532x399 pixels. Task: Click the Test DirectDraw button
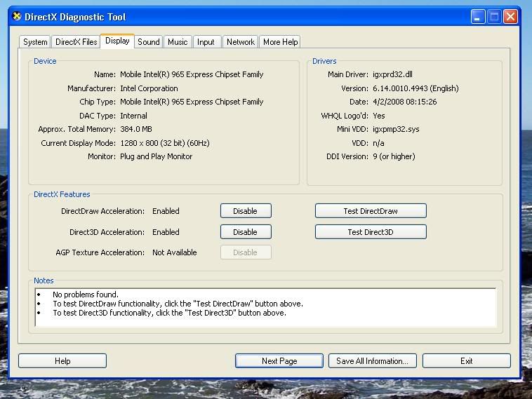371,211
